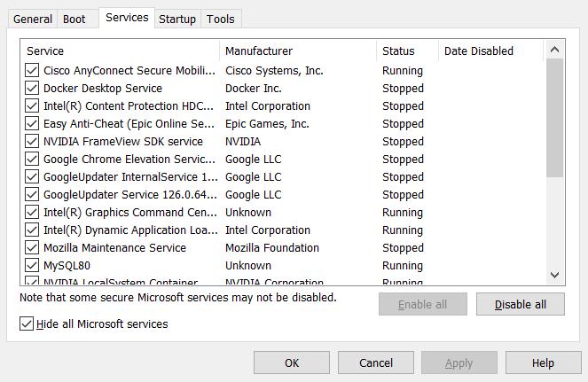Switch to the Startup tab
The height and width of the screenshot is (382, 588).
click(x=177, y=19)
